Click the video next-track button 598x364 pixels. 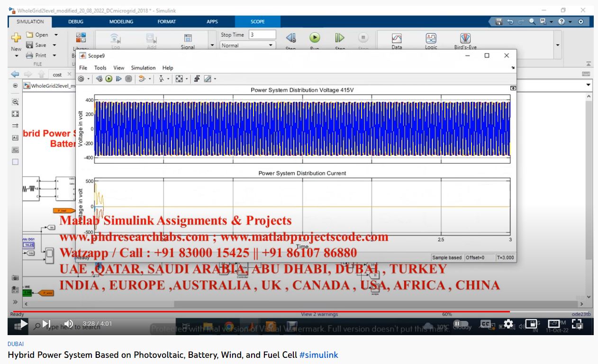(46, 324)
